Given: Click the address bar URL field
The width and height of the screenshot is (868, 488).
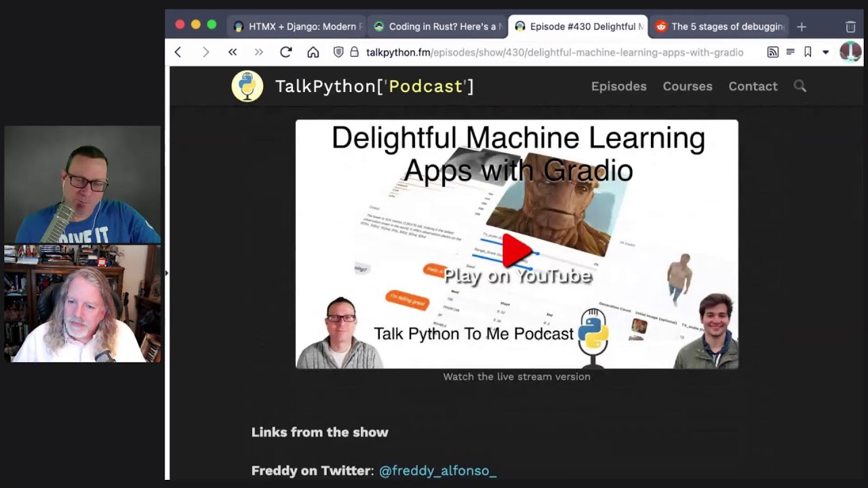Looking at the screenshot, I should click(x=555, y=52).
